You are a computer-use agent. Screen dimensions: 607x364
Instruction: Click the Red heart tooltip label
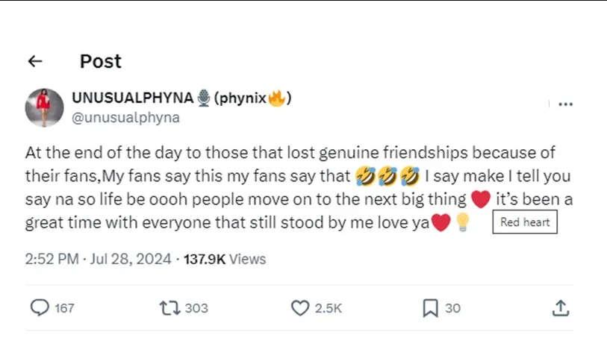point(525,222)
